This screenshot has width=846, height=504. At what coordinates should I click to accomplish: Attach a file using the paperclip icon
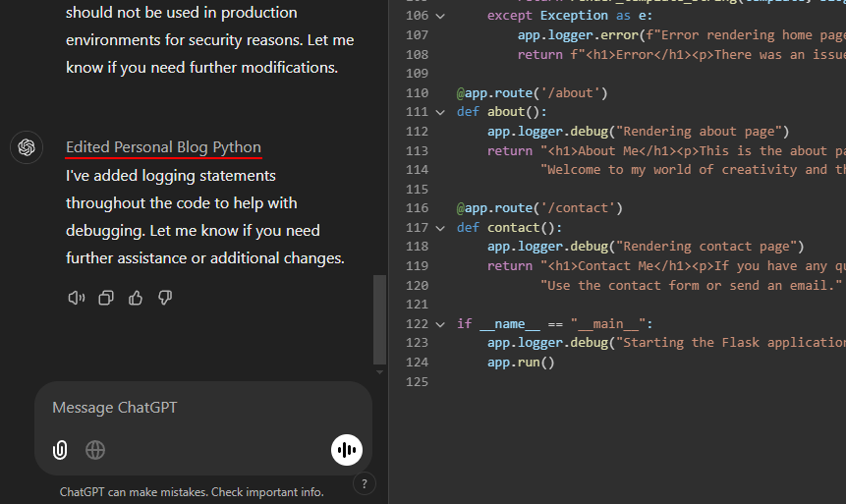coord(60,450)
